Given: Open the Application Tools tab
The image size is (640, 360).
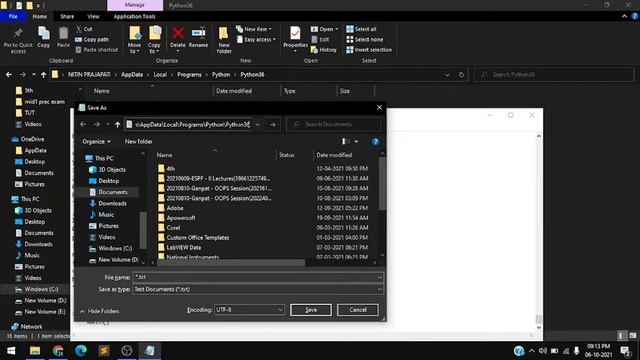Looking at the screenshot, I should click(134, 16).
